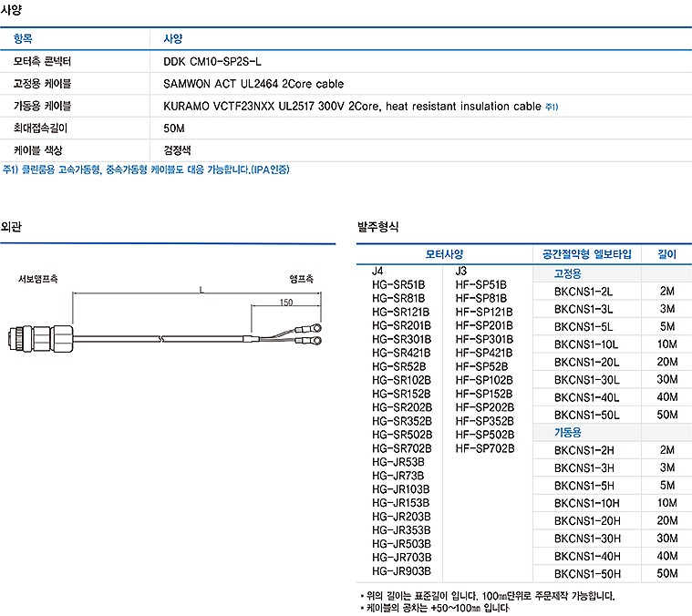The height and width of the screenshot is (616, 692).
Task: Select order code BKCNS1-30L
Action: point(587,380)
